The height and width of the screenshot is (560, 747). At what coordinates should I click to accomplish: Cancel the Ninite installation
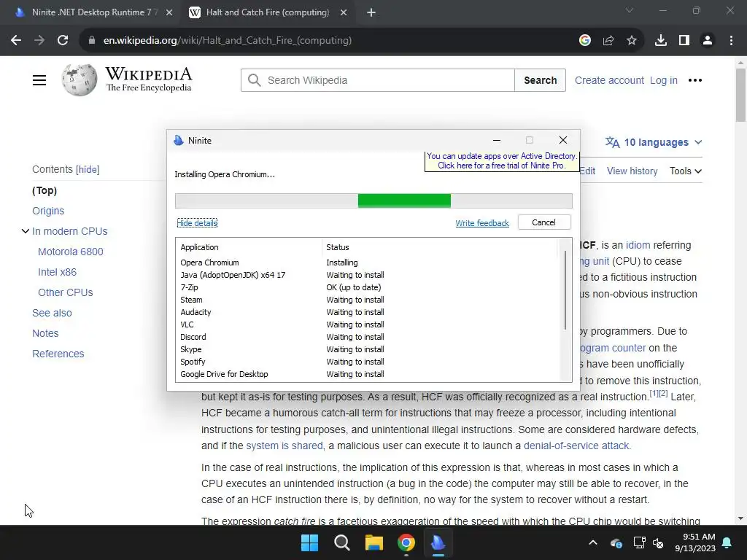544,222
